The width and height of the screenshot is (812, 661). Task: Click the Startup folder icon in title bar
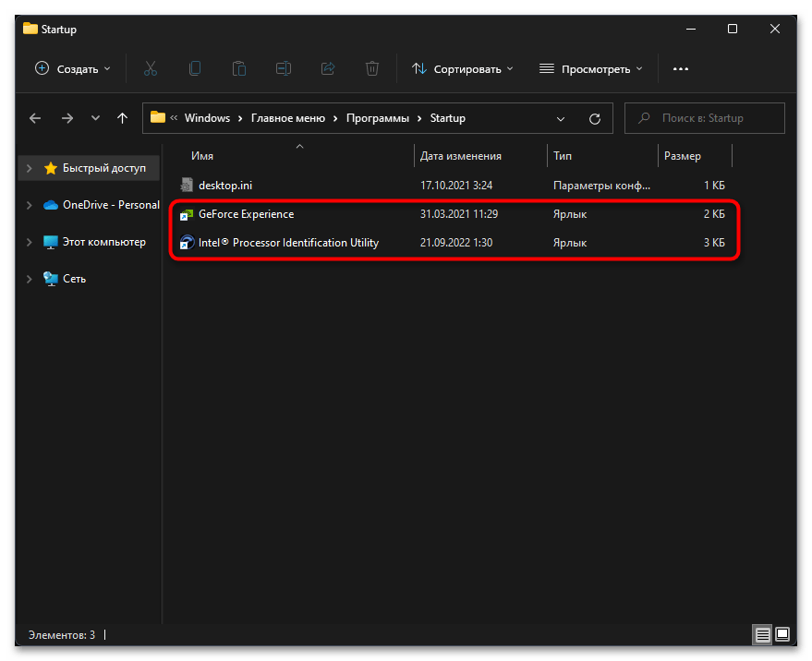(30, 29)
